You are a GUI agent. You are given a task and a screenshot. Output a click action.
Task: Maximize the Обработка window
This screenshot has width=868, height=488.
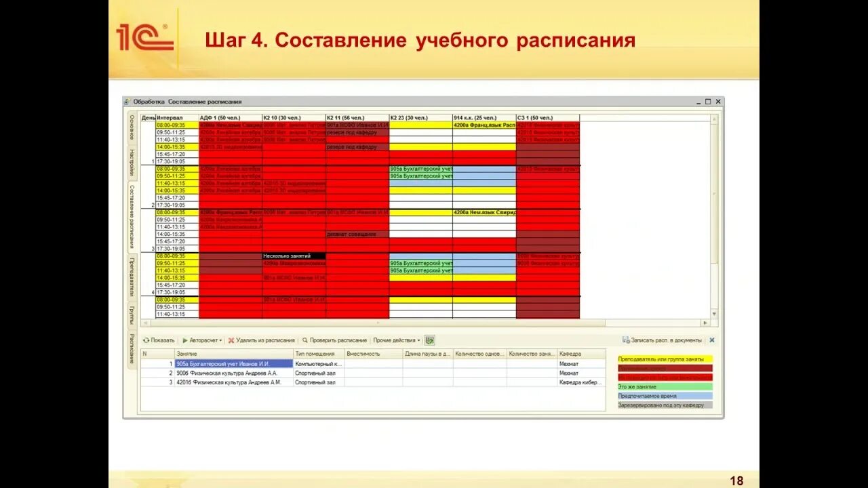point(708,102)
